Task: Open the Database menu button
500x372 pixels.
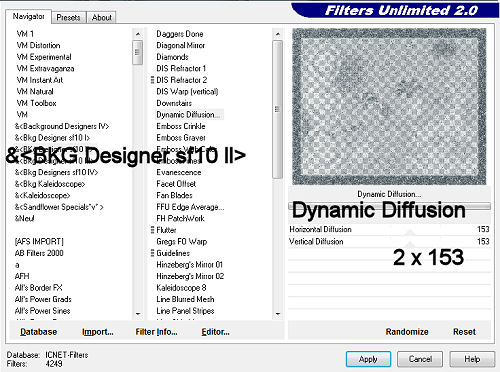Action: 38,332
